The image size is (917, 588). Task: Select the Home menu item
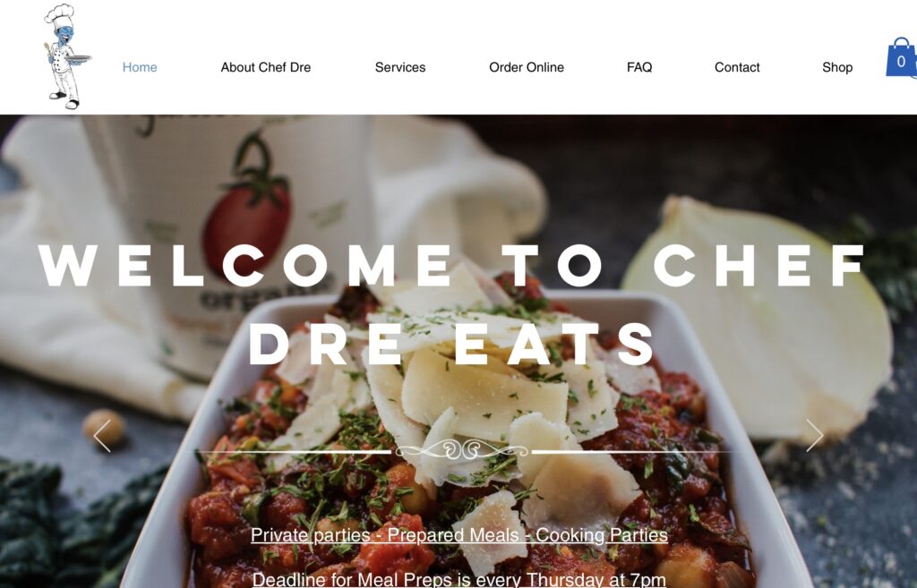click(140, 67)
